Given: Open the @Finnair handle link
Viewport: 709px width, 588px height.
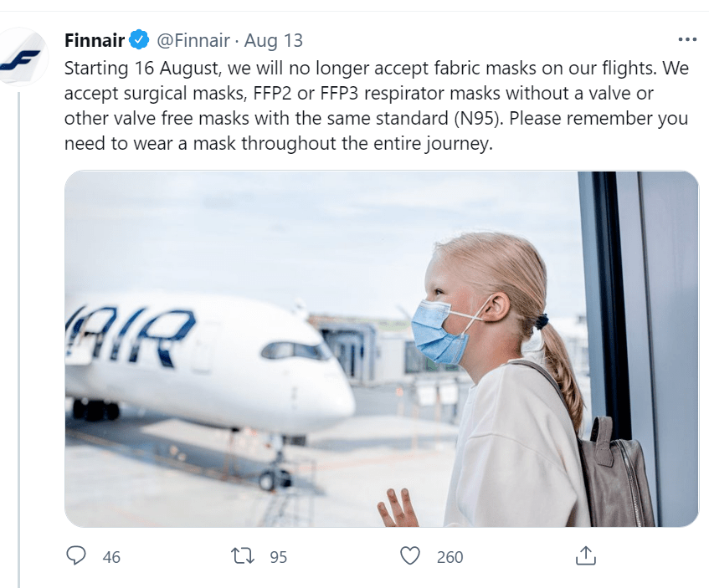Looking at the screenshot, I should pos(193,40).
